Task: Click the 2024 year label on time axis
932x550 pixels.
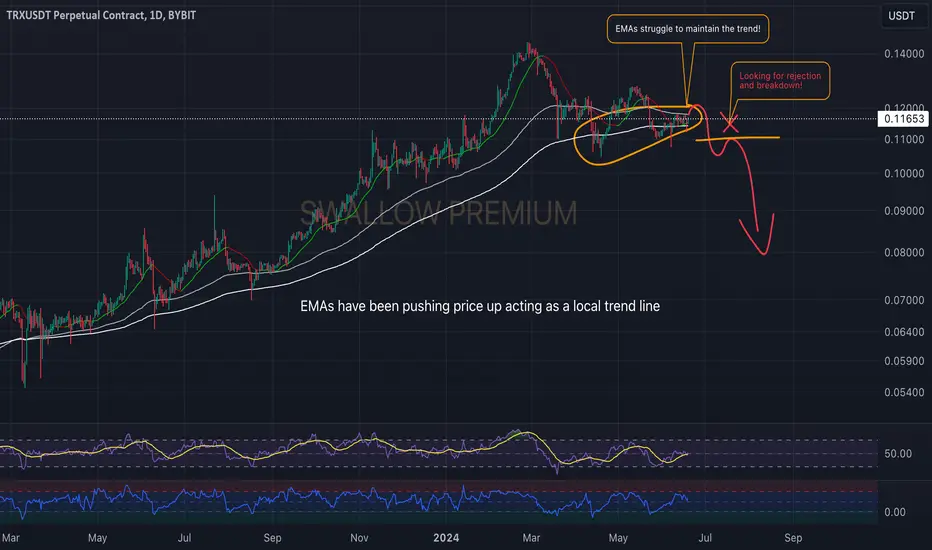Action: click(x=446, y=538)
